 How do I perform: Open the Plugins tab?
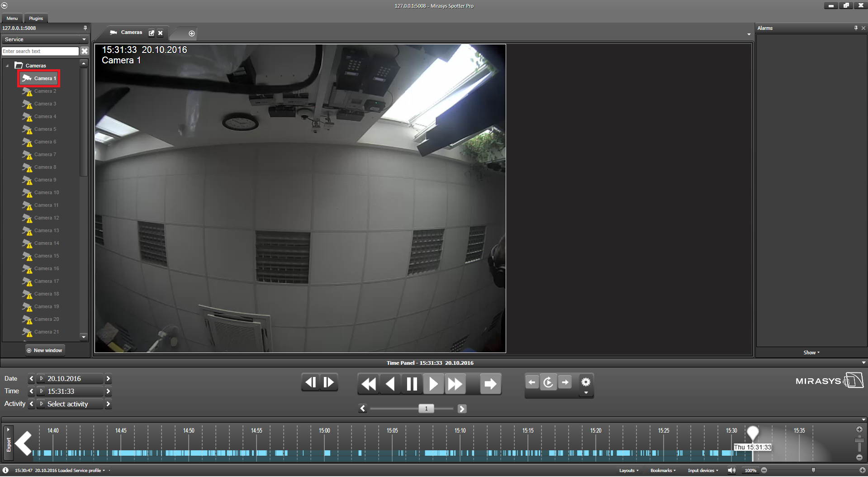36,19
